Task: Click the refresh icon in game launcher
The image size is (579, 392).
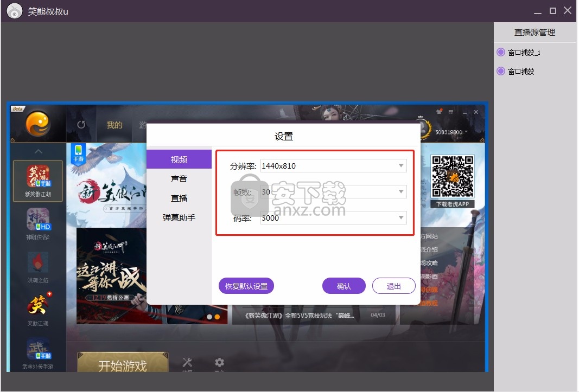Action: pyautogui.click(x=81, y=125)
